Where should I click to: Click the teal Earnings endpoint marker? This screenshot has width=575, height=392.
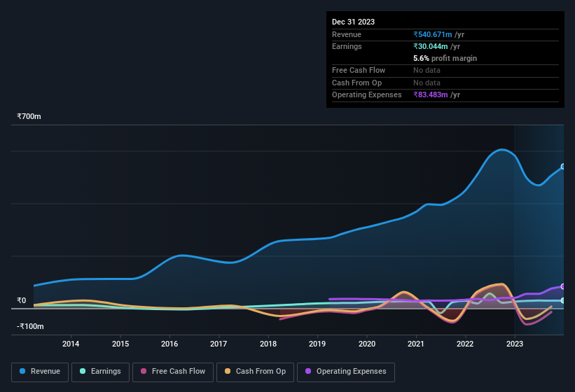click(563, 300)
